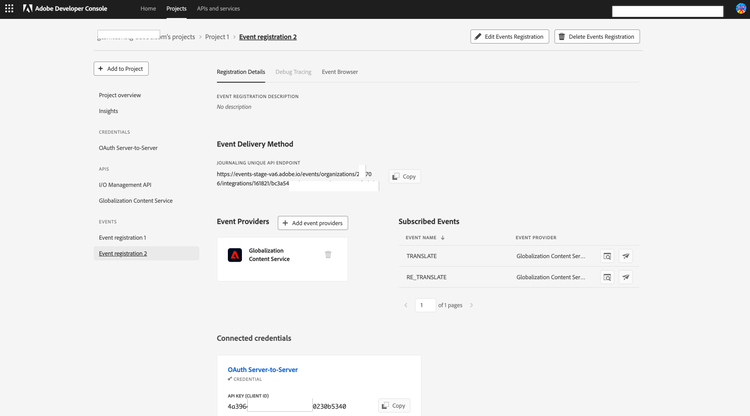This screenshot has height=416, width=750.
Task: Browse sample event for TRANSLATE row
Action: point(607,256)
